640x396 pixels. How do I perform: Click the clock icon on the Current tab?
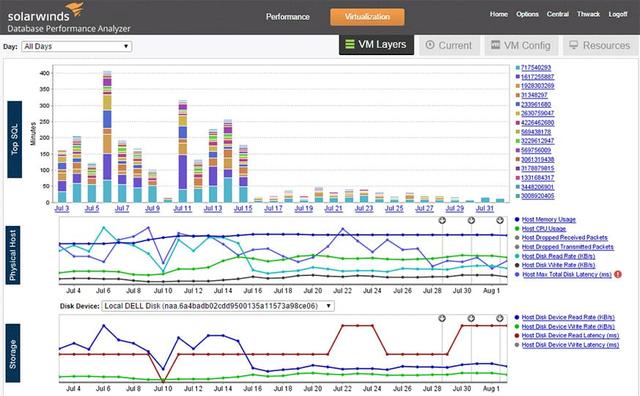(x=430, y=45)
